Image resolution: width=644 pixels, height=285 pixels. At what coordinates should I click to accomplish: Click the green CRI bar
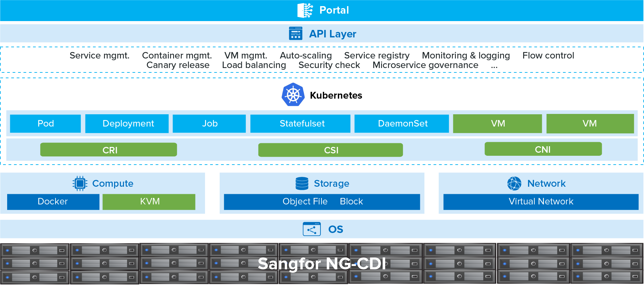(109, 150)
